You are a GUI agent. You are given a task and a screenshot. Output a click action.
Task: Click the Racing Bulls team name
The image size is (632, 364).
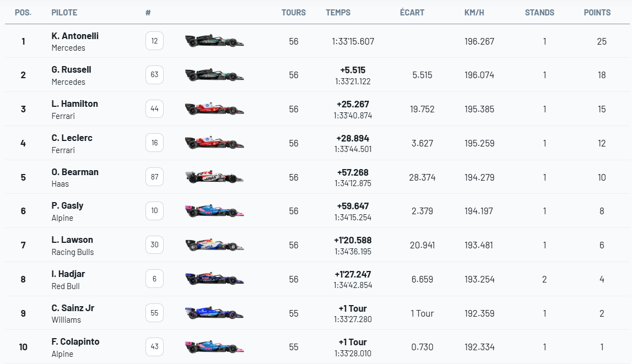point(73,252)
